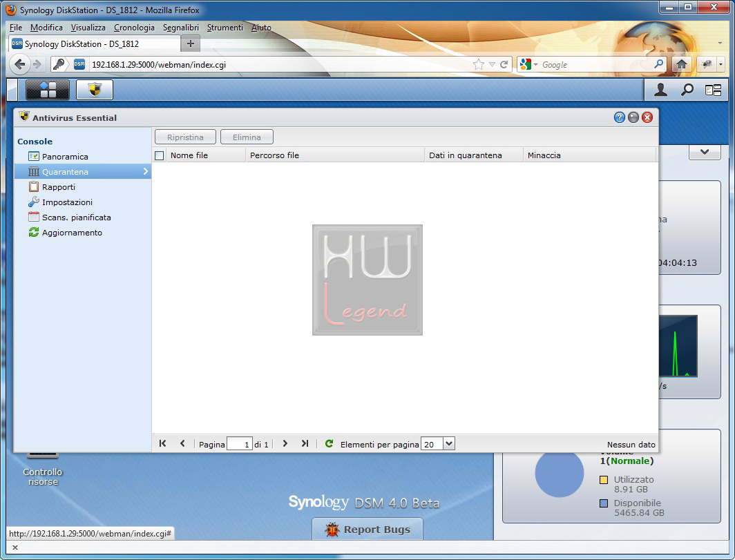Close the Firefox add-on bar
The image size is (735, 560).
click(x=15, y=548)
